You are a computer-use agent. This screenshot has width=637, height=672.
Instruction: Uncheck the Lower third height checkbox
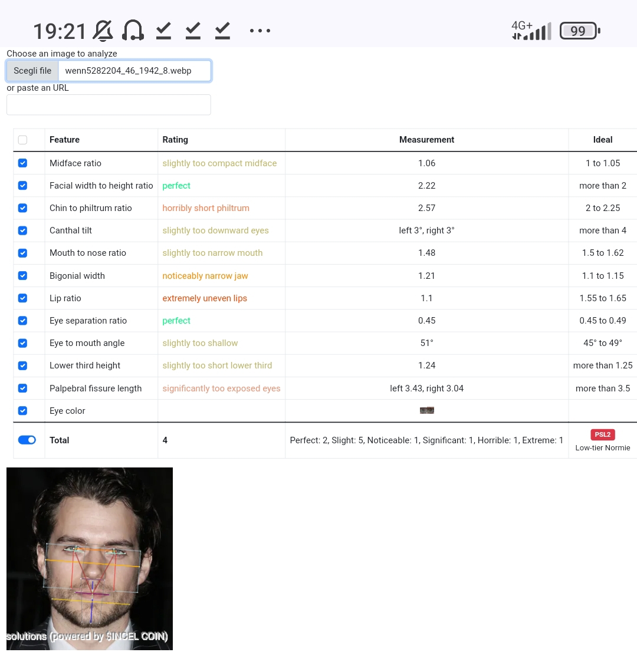pyautogui.click(x=23, y=365)
